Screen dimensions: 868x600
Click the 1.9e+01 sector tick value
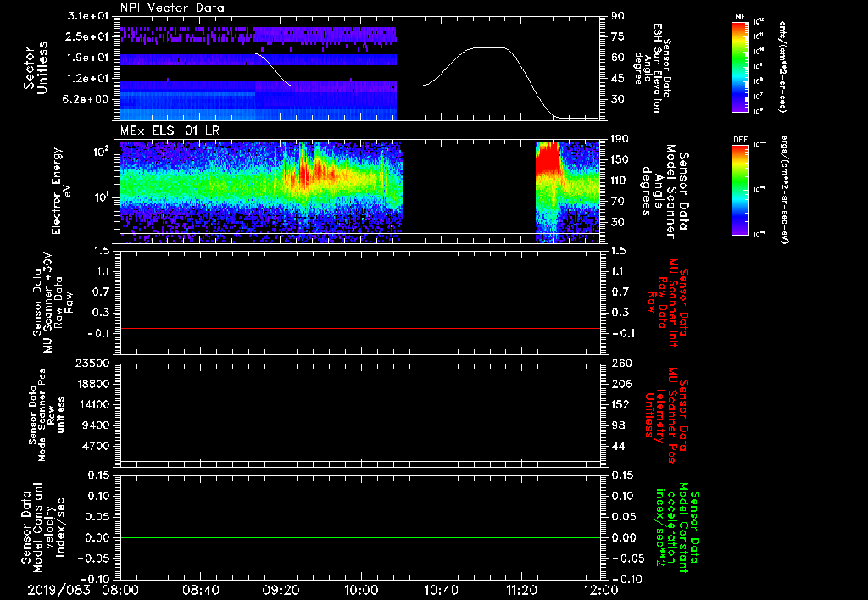[87, 58]
